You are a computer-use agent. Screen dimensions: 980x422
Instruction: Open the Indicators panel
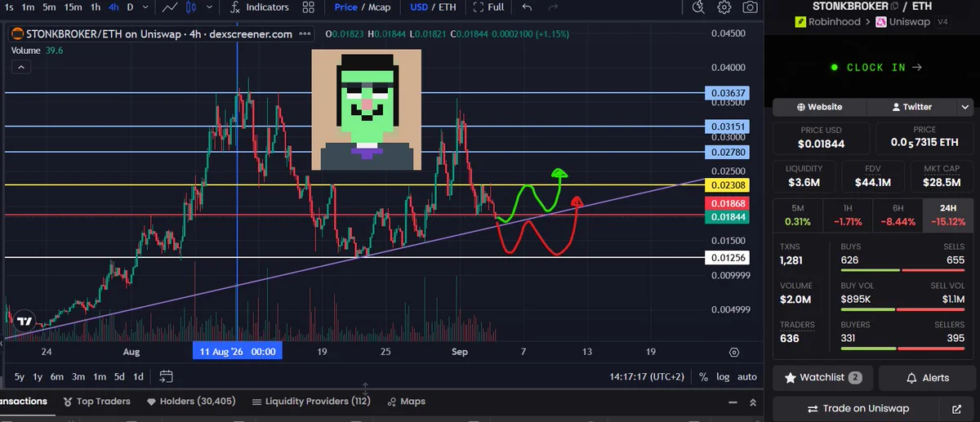(x=259, y=7)
